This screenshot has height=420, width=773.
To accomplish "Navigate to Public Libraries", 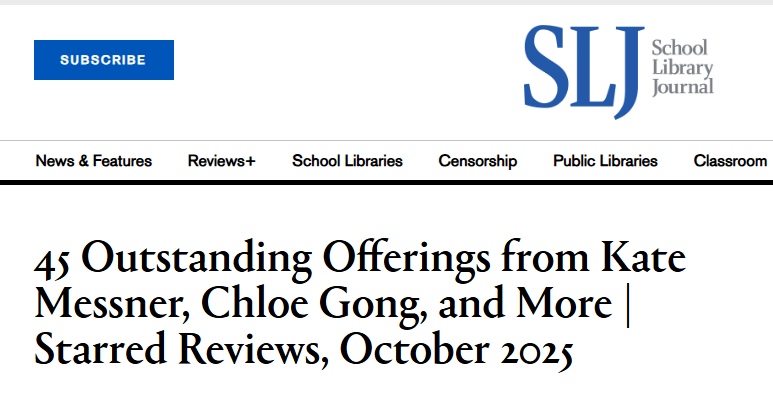I will 605,161.
